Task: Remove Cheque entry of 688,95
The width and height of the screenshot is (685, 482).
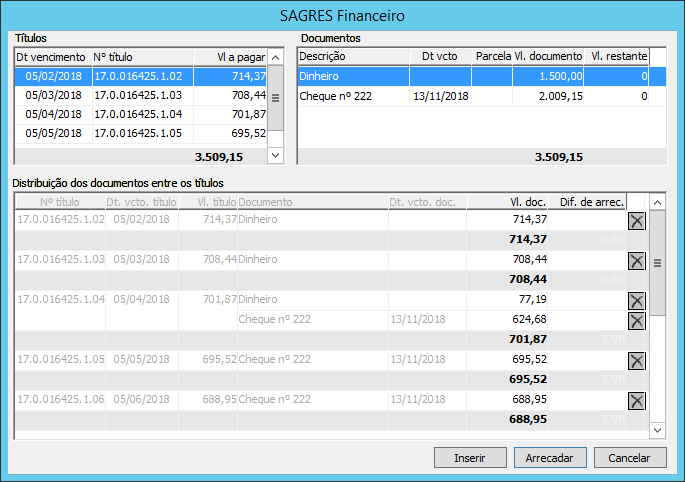Action: (636, 400)
